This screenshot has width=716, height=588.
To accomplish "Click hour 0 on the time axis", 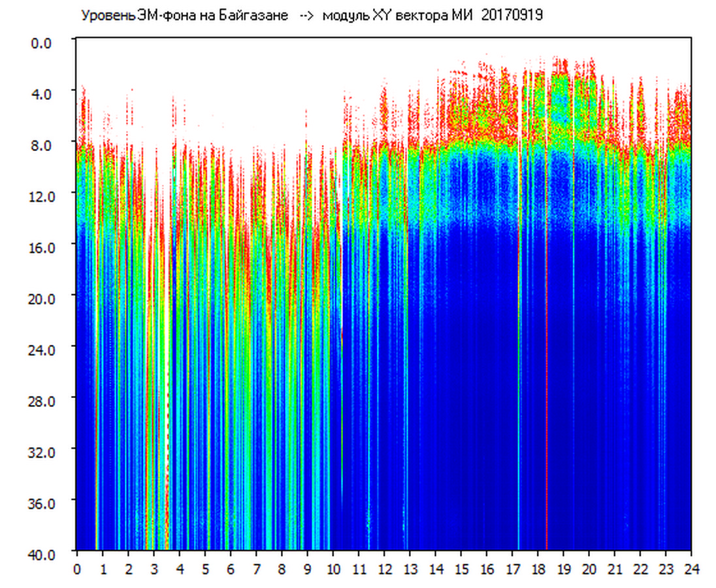I will point(77,569).
